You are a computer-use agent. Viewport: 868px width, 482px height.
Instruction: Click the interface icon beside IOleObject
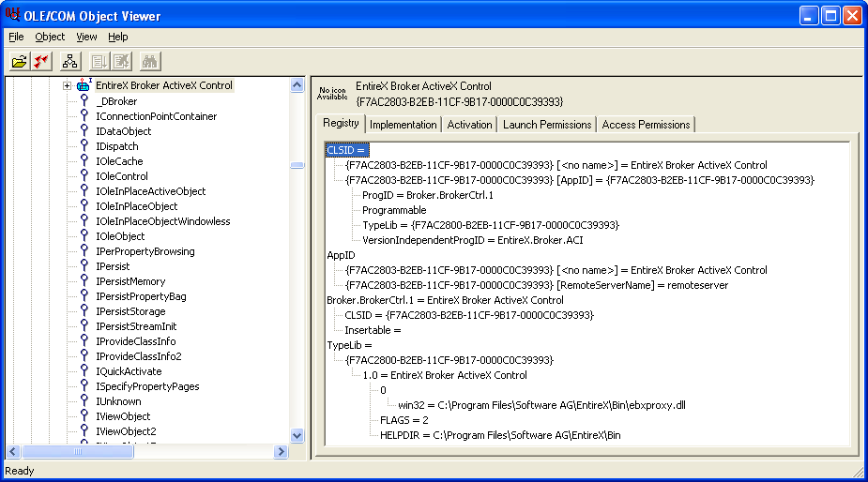click(x=84, y=235)
